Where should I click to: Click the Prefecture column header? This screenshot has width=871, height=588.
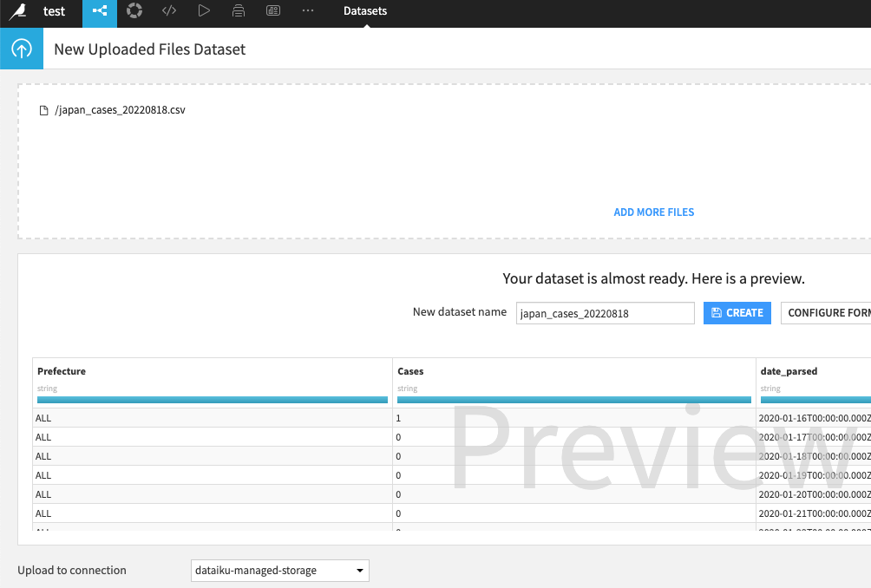point(62,371)
